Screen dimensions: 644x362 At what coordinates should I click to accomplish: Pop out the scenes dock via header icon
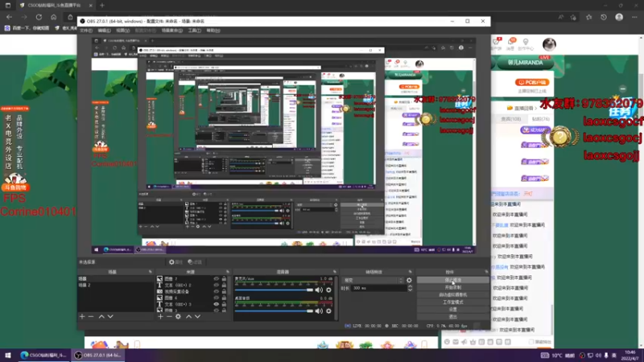coord(150,272)
